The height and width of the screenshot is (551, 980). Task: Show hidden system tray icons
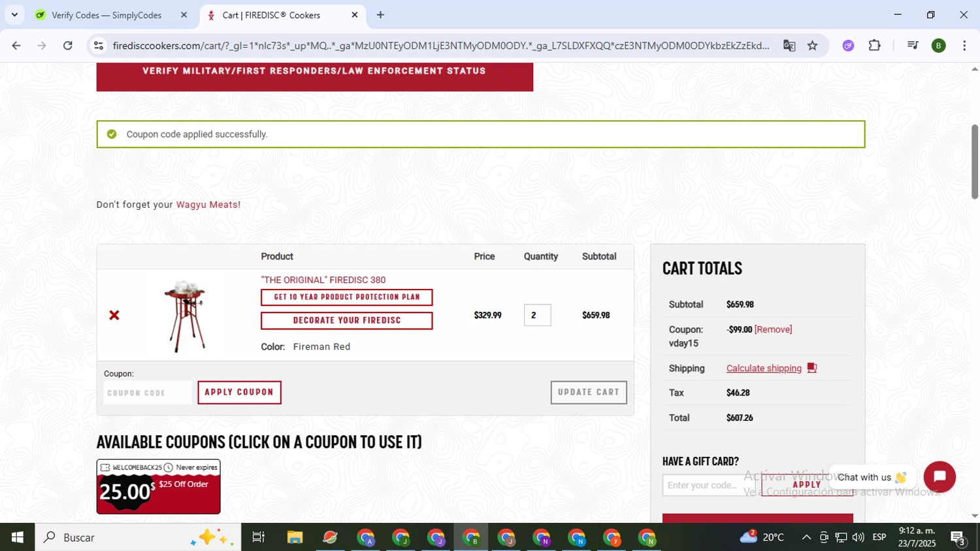[806, 537]
